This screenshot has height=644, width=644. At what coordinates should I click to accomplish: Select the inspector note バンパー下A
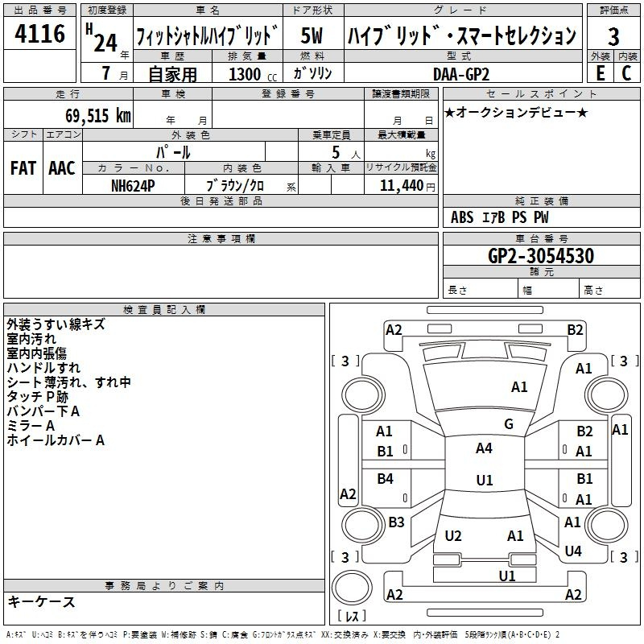point(43,411)
